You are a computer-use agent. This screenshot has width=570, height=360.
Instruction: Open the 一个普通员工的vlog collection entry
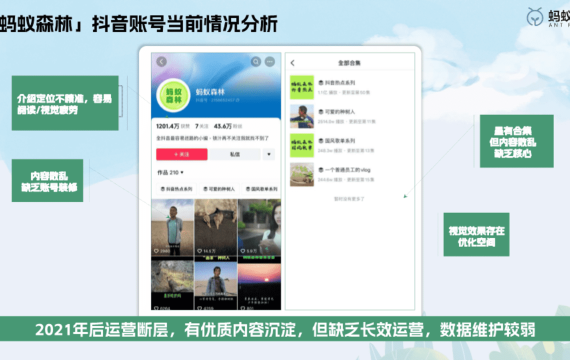(351, 175)
